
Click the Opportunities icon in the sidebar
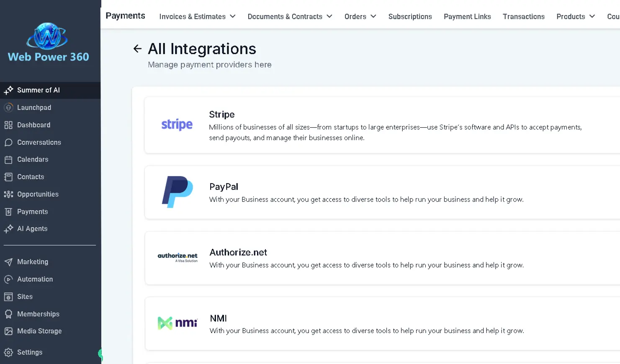coord(8,194)
